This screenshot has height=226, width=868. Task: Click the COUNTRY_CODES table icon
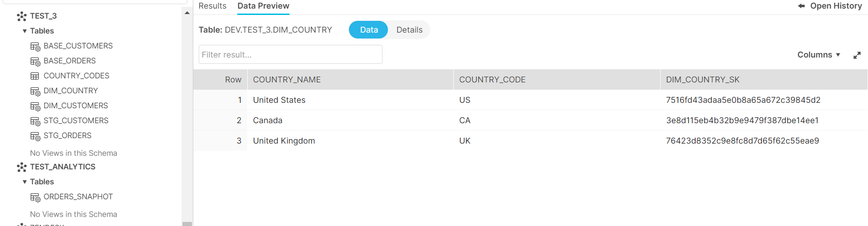click(x=35, y=76)
